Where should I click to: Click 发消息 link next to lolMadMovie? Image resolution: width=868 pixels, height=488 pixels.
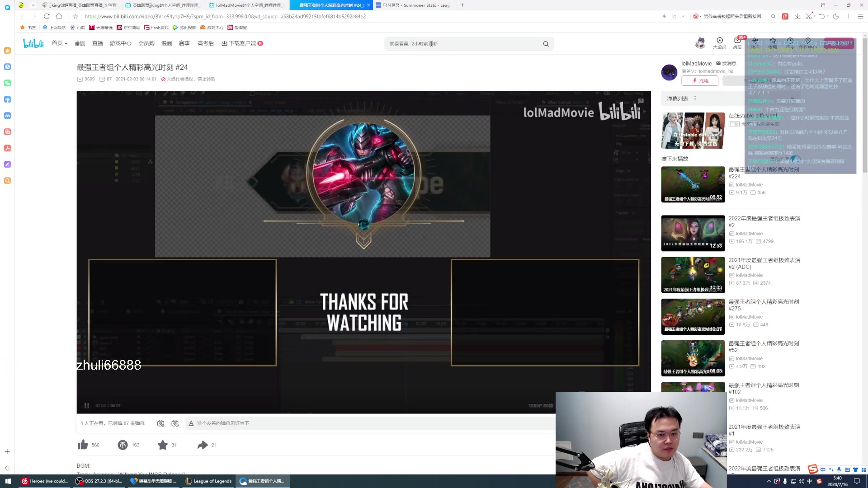pos(726,64)
